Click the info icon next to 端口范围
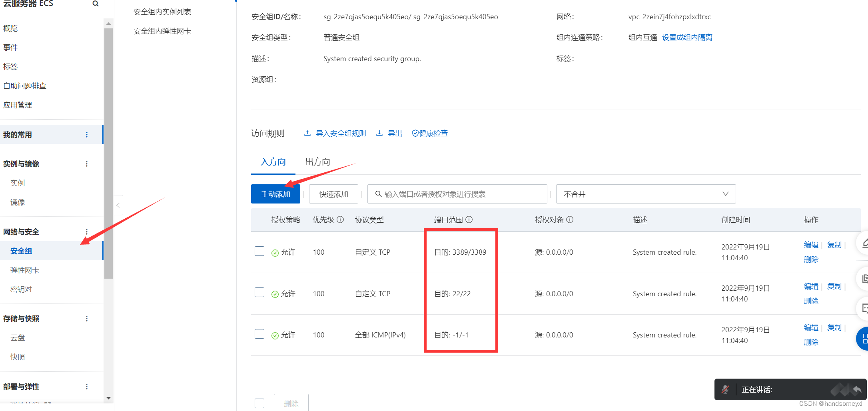Viewport: 868px width, 411px height. [x=469, y=219]
